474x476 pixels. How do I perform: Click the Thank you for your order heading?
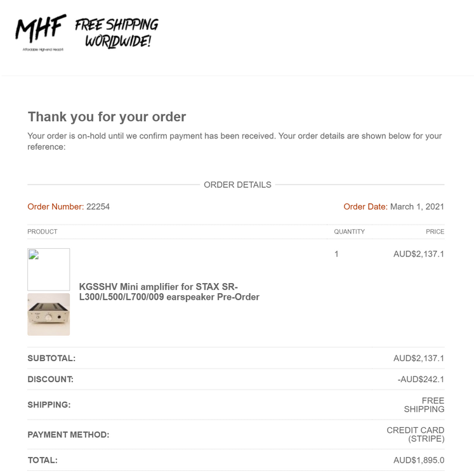coord(107,117)
